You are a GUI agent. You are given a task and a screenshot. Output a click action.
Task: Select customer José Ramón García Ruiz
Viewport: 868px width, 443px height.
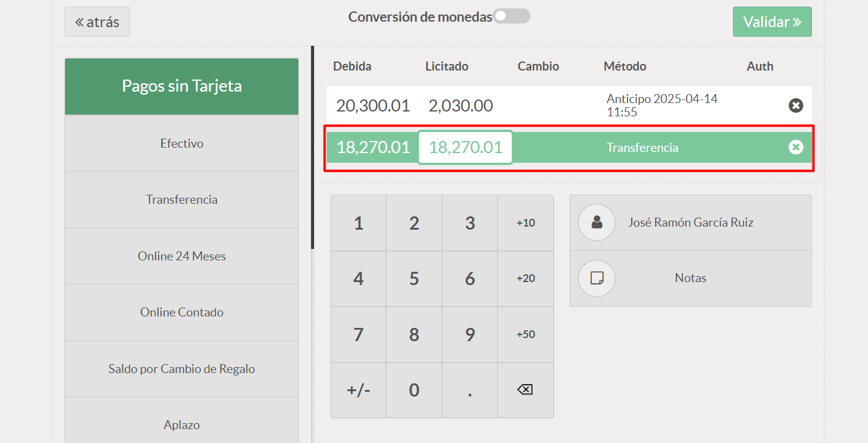[691, 222]
